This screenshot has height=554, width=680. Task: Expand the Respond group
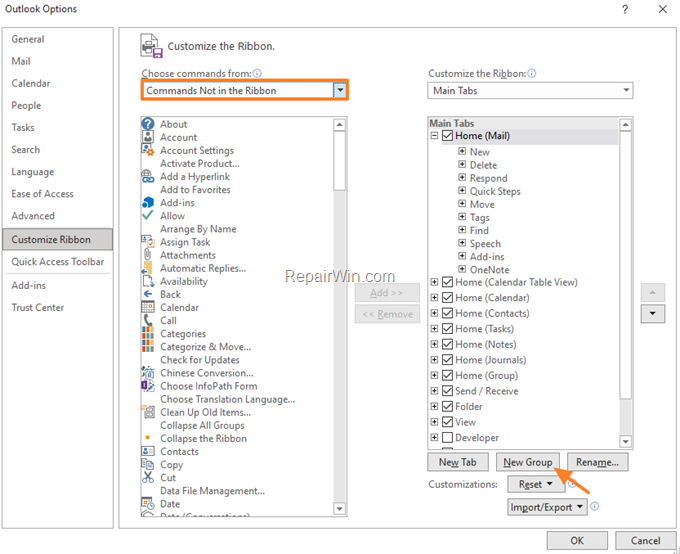tap(462, 177)
